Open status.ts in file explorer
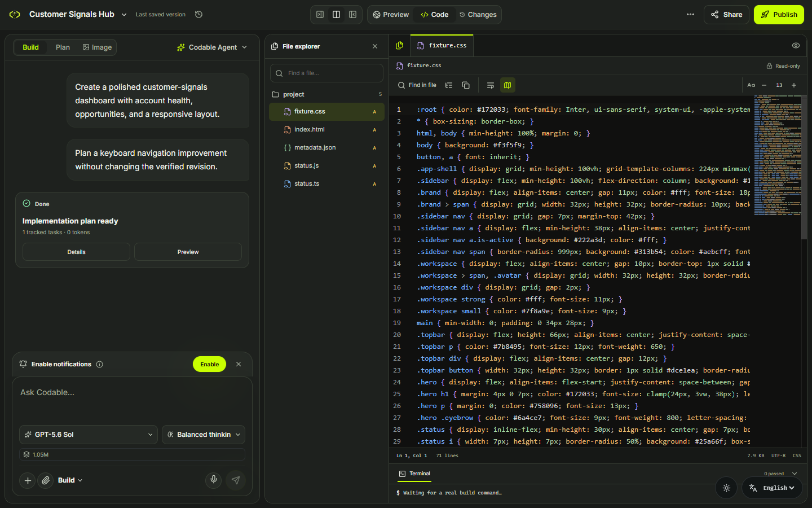 click(326, 184)
